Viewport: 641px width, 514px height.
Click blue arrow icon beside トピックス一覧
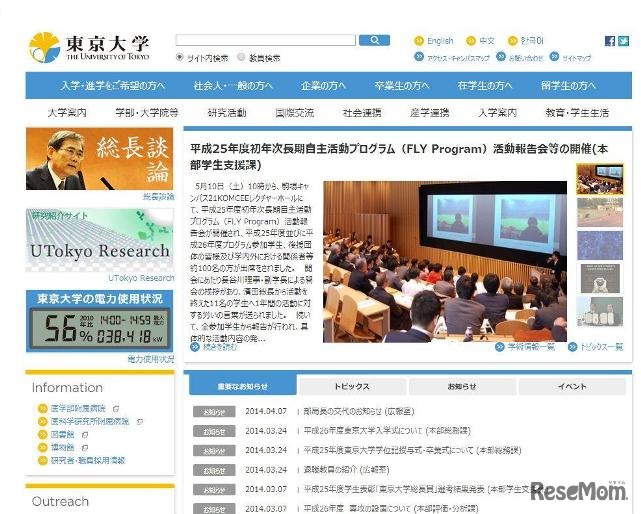point(572,347)
